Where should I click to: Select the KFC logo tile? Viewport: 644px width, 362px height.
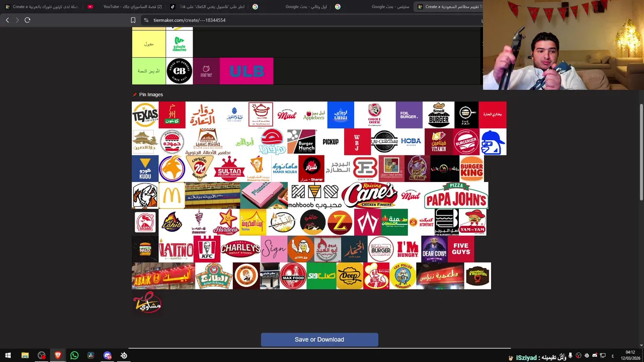207,249
